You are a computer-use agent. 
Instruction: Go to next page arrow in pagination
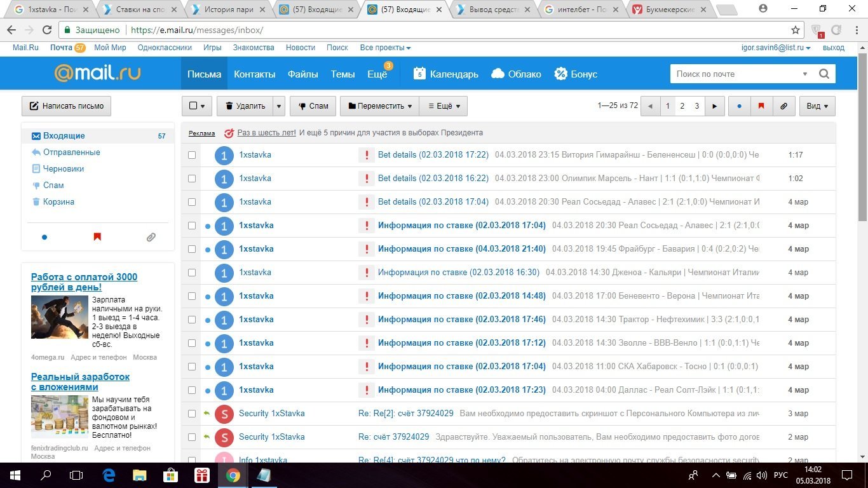pos(715,106)
